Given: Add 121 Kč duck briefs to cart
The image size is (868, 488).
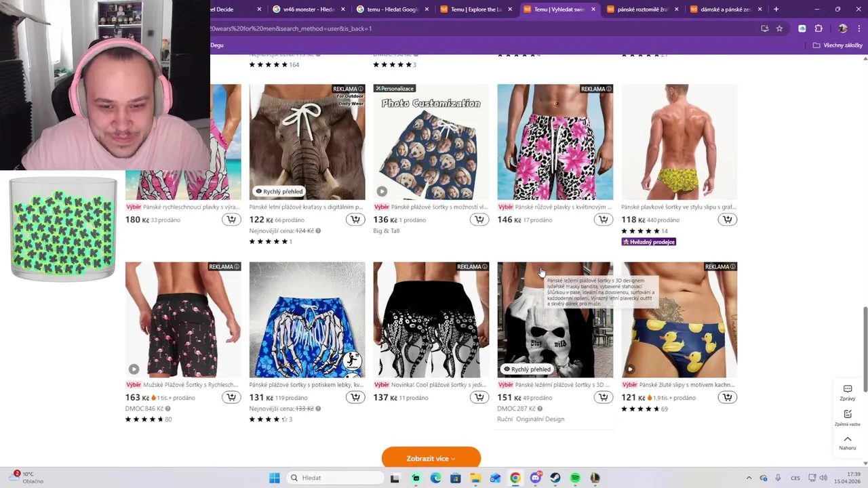Looking at the screenshot, I should (x=728, y=397).
